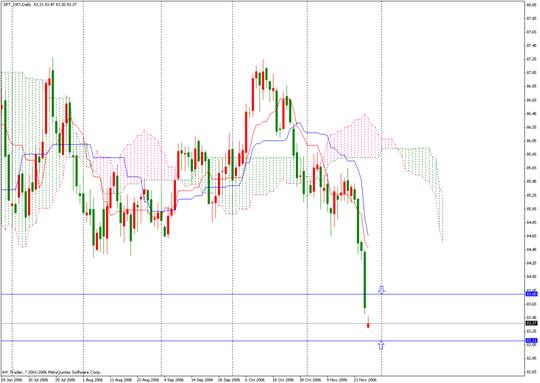This screenshot has height=383, width=540.
Task: Click the arrow marker on the upper blue line
Action: 381,290
